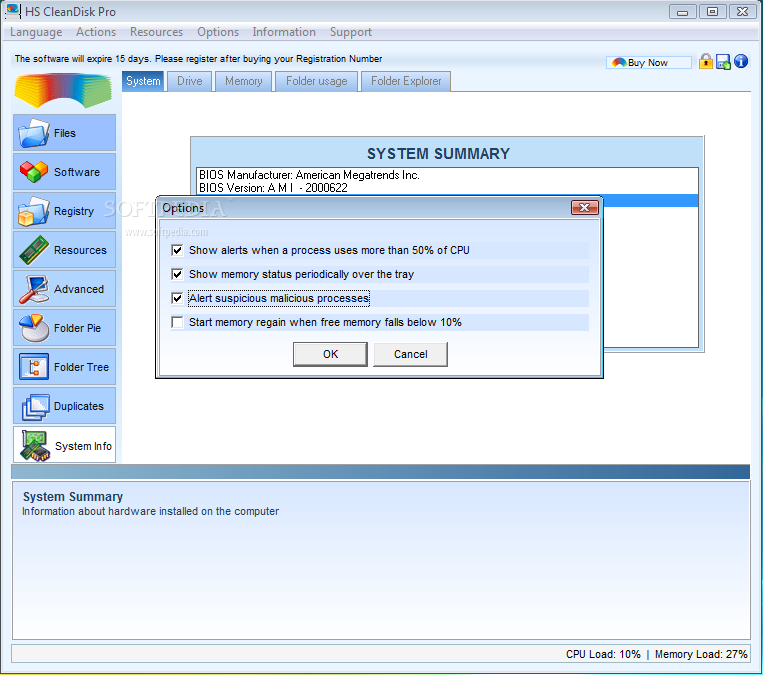Open the Resources section with memory chip
Screen dimensions: 763x675
pos(64,250)
